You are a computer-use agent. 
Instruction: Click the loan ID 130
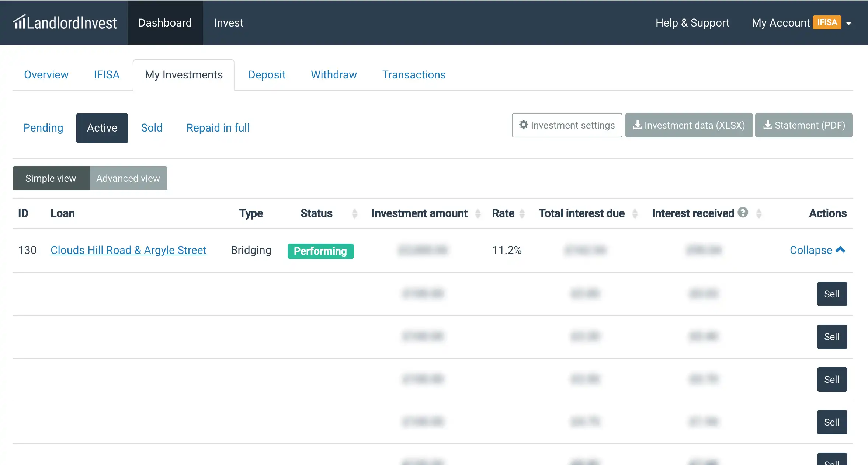coord(27,250)
